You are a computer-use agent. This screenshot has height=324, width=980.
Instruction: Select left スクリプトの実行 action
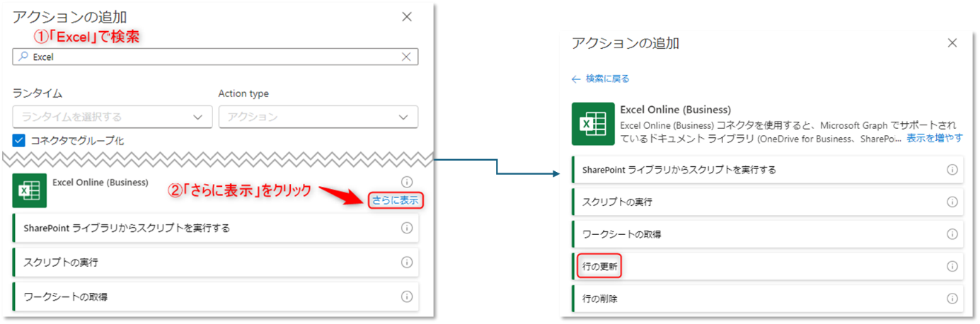click(216, 262)
